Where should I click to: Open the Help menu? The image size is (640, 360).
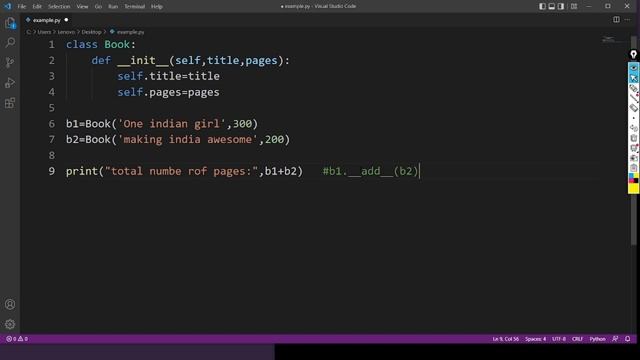click(157, 7)
